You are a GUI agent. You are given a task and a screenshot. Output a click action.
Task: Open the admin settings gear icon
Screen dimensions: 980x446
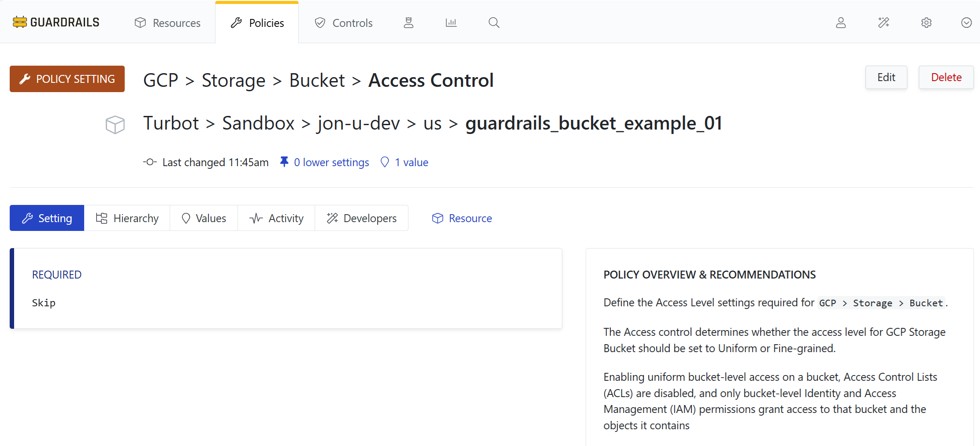(x=926, y=22)
